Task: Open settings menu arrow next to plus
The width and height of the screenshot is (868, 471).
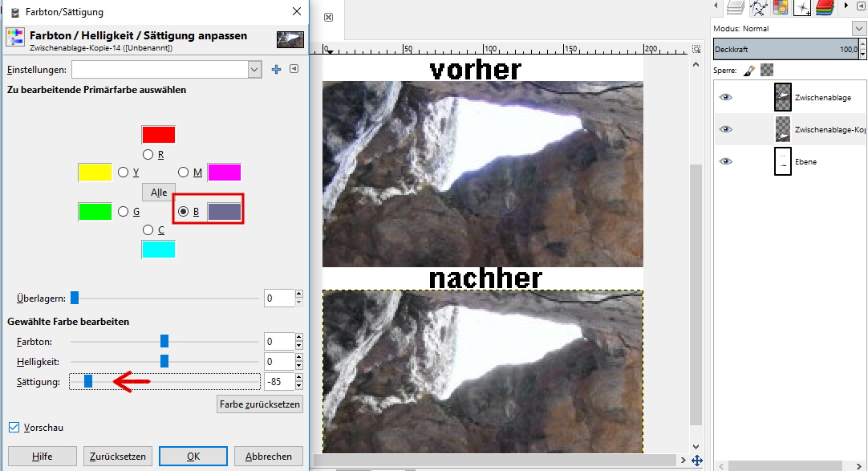Action: (294, 69)
